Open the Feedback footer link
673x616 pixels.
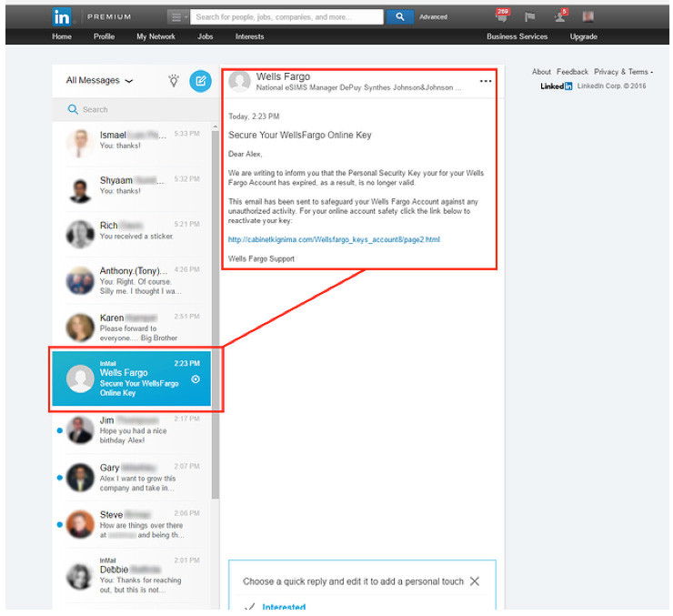point(572,72)
